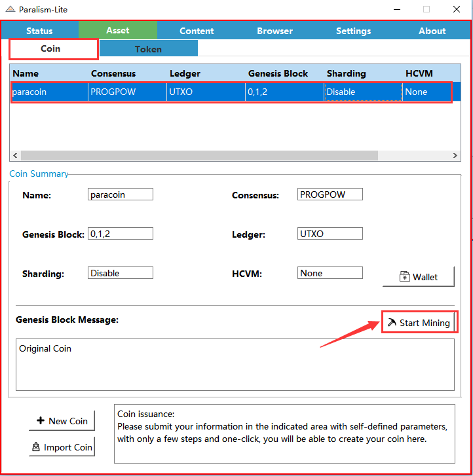Switch to the Status tab
The width and height of the screenshot is (473, 476).
(x=39, y=30)
